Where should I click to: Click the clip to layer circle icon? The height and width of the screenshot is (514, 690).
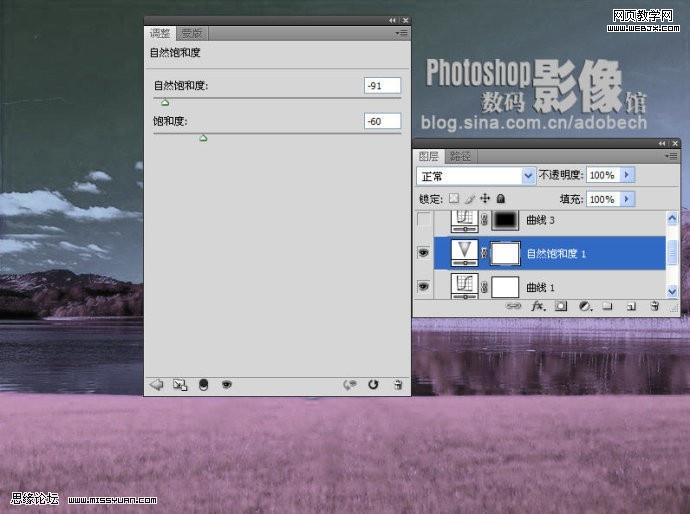pyautogui.click(x=203, y=385)
